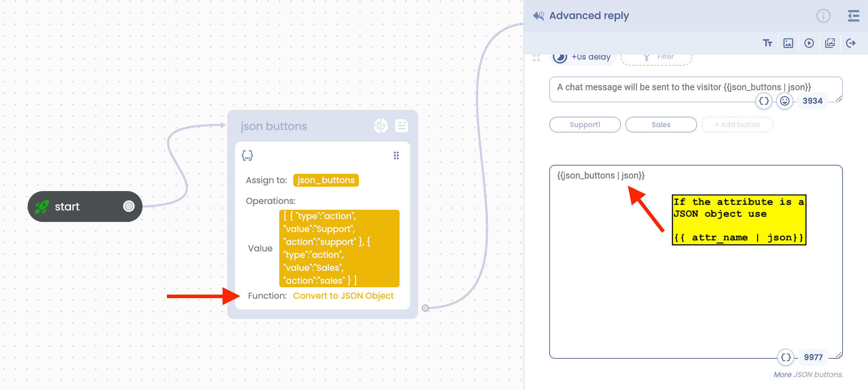Screen dimensions: 868x390
Task: Insert an attribute via the JSON area braces icon
Action: 786,357
